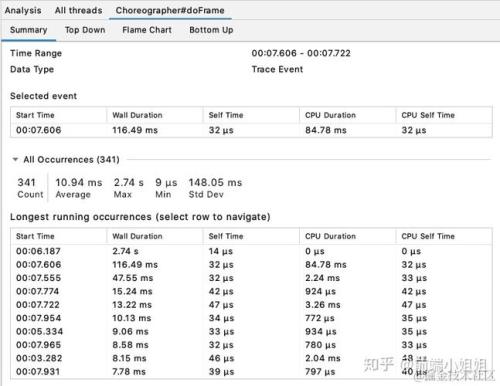
Task: Select the row with 15.24 ms duration
Action: point(251,291)
